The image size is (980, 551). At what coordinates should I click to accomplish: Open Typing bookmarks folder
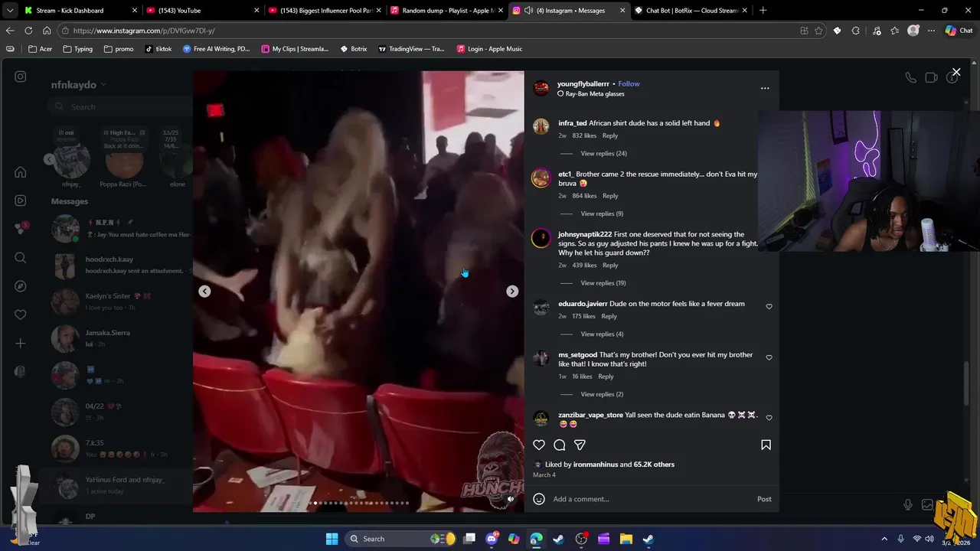point(78,49)
